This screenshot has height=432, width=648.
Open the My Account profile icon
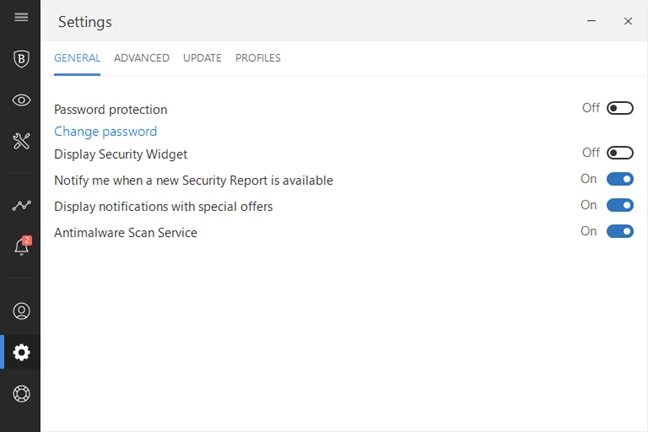(20, 310)
